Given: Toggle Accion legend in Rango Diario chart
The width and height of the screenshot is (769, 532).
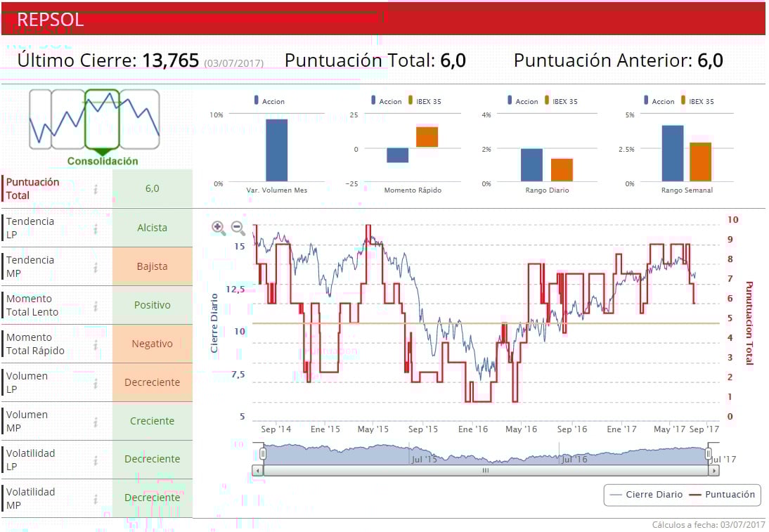Looking at the screenshot, I should pyautogui.click(x=523, y=101).
